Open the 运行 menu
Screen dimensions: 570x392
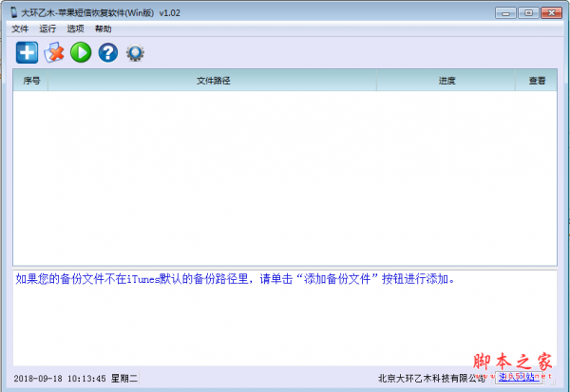(x=47, y=28)
